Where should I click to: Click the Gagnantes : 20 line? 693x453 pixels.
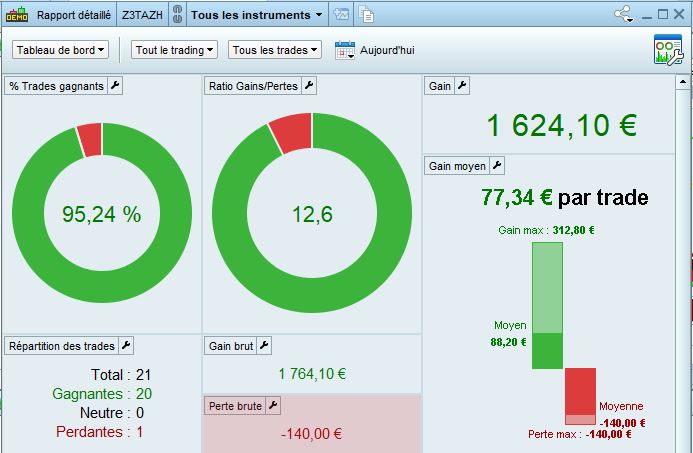(x=102, y=394)
